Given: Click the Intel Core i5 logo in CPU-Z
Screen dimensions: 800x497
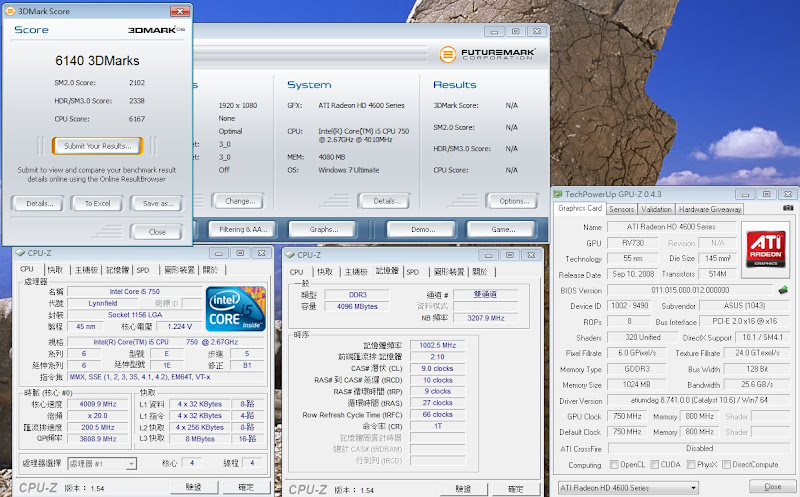Looking at the screenshot, I should pos(236,309).
